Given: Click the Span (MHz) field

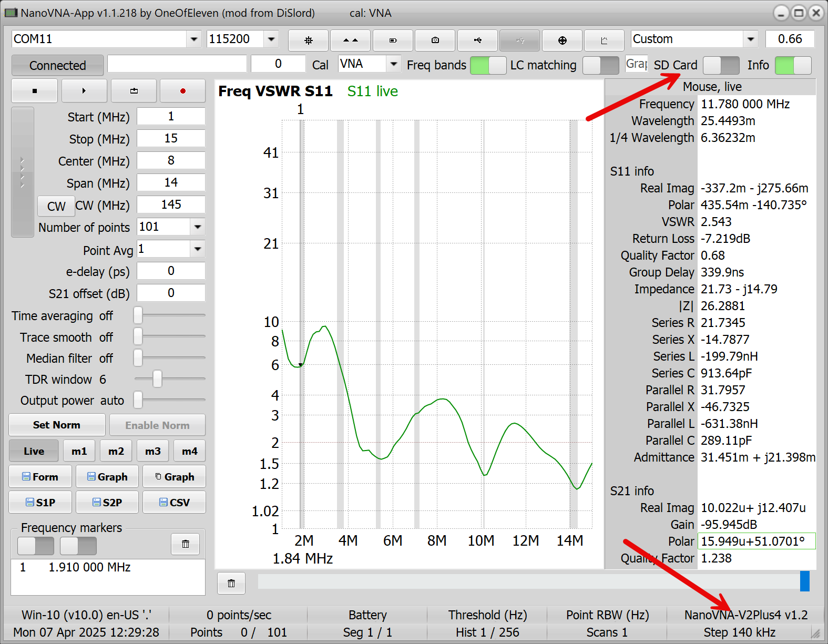Looking at the screenshot, I should pos(171,182).
